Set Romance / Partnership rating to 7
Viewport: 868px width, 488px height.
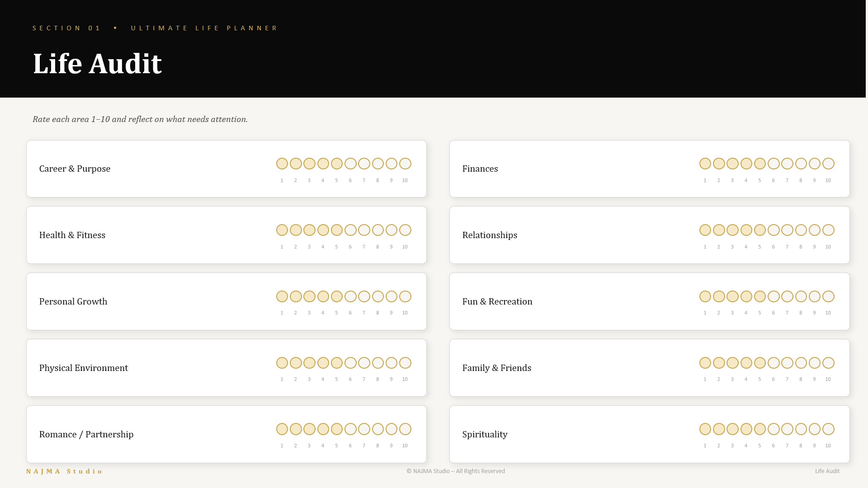(364, 429)
